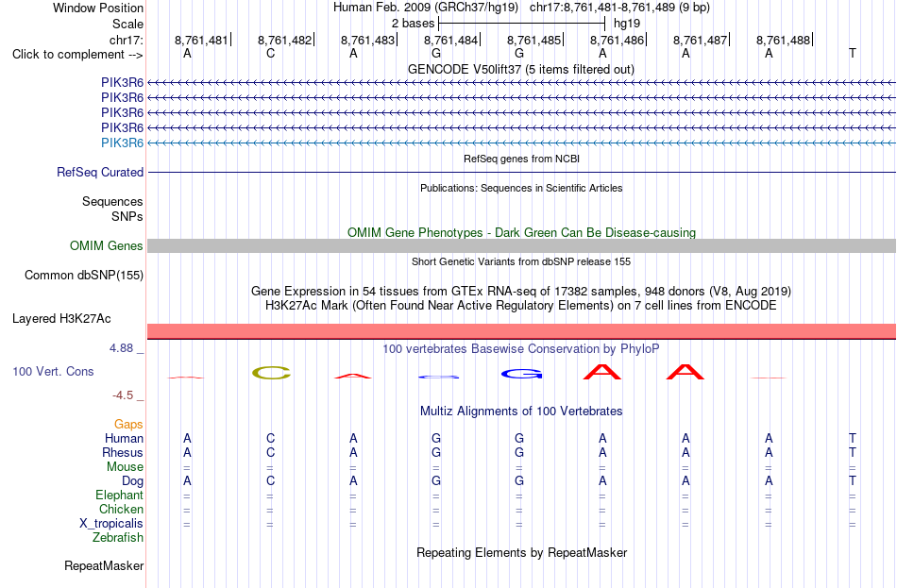The width and height of the screenshot is (897, 588).
Task: Click the 'Window Position' label
Action: coord(98,8)
